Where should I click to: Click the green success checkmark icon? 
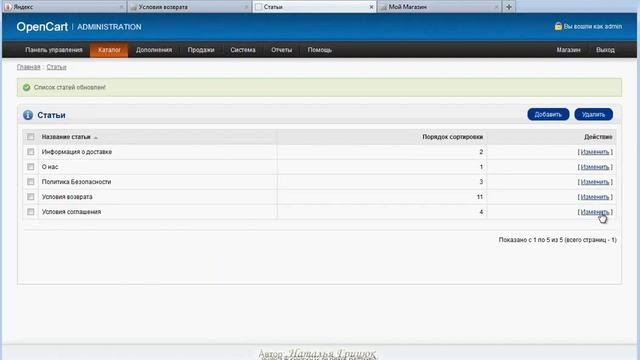click(27, 87)
